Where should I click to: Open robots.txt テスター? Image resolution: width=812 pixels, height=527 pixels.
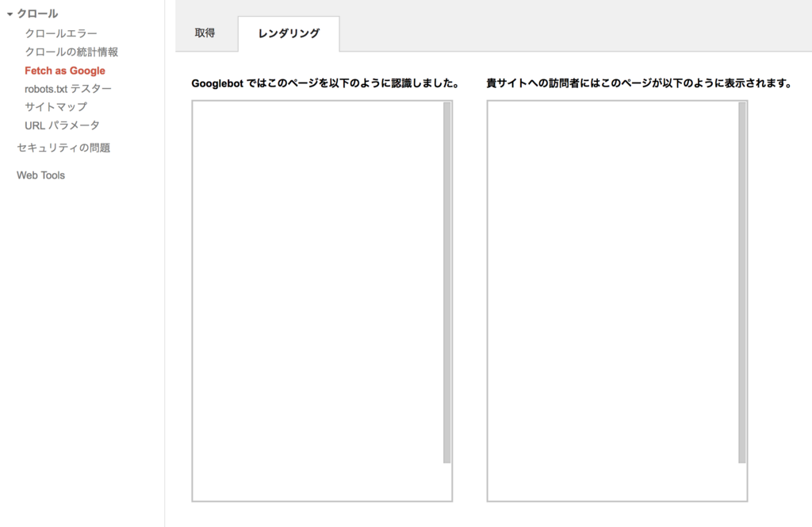(x=68, y=89)
